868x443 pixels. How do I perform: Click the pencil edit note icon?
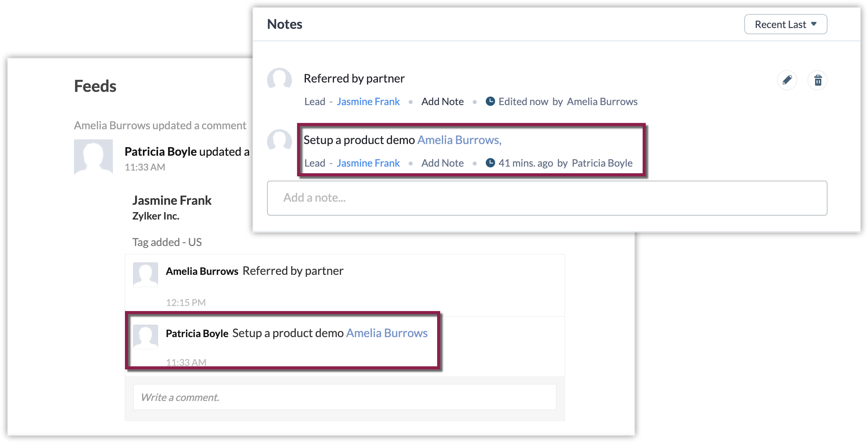tap(787, 80)
